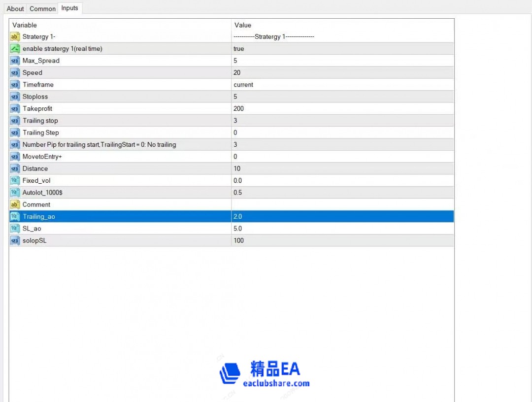The width and height of the screenshot is (532, 402).
Task: Select the Distance parameter row
Action: (35, 168)
